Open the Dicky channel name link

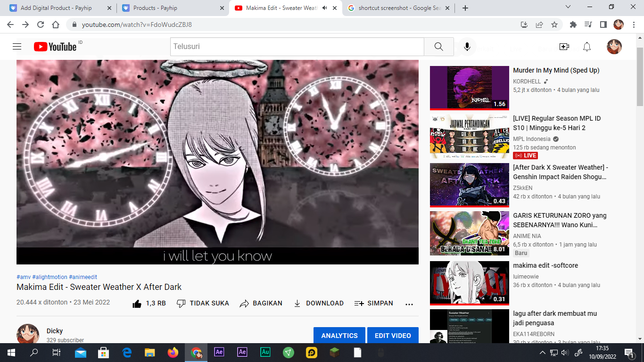(55, 331)
